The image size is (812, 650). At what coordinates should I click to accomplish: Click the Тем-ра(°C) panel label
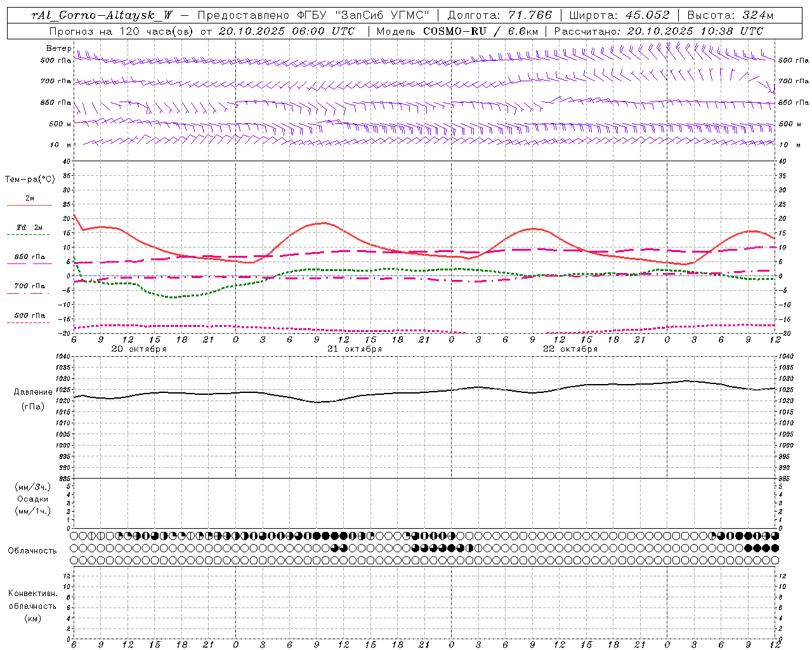coord(30,180)
